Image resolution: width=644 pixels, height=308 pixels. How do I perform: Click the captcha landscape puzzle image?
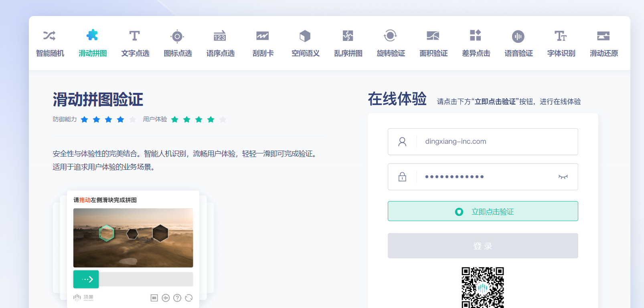pyautogui.click(x=133, y=238)
